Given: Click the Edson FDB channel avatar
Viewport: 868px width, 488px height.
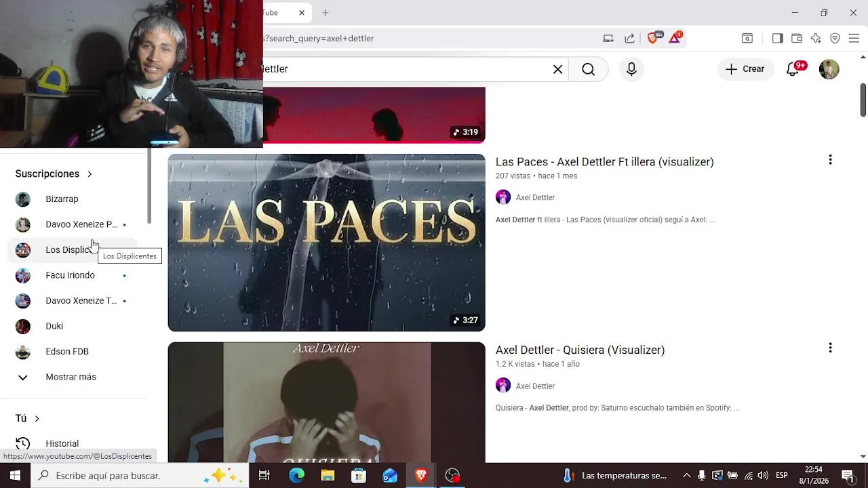Looking at the screenshot, I should (x=23, y=352).
